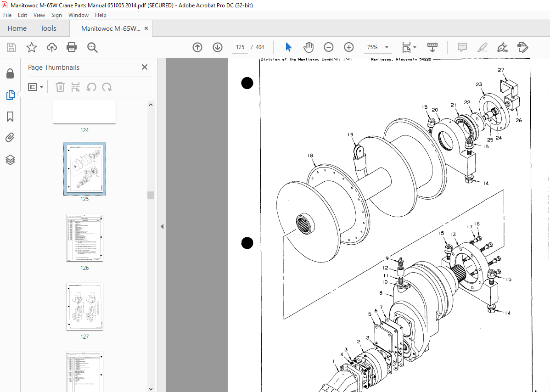This screenshot has width=550, height=392.
Task: Print the document with printer icon
Action: [x=72, y=47]
